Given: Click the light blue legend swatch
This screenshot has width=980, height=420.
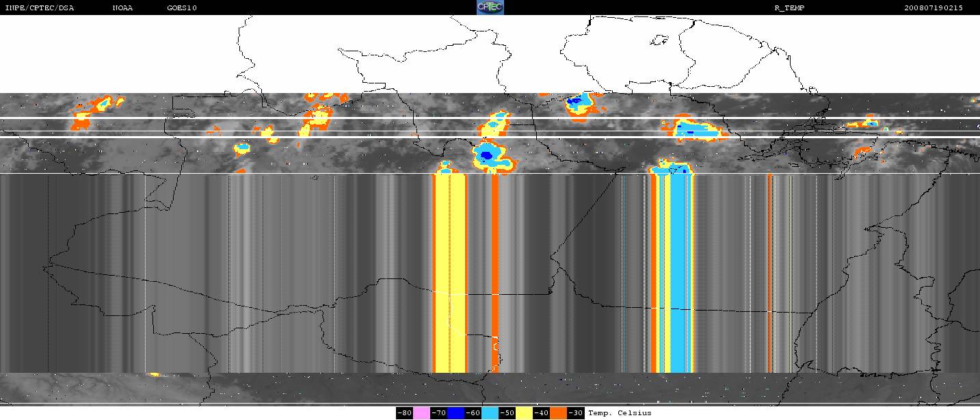Looking at the screenshot, I should point(490,413).
